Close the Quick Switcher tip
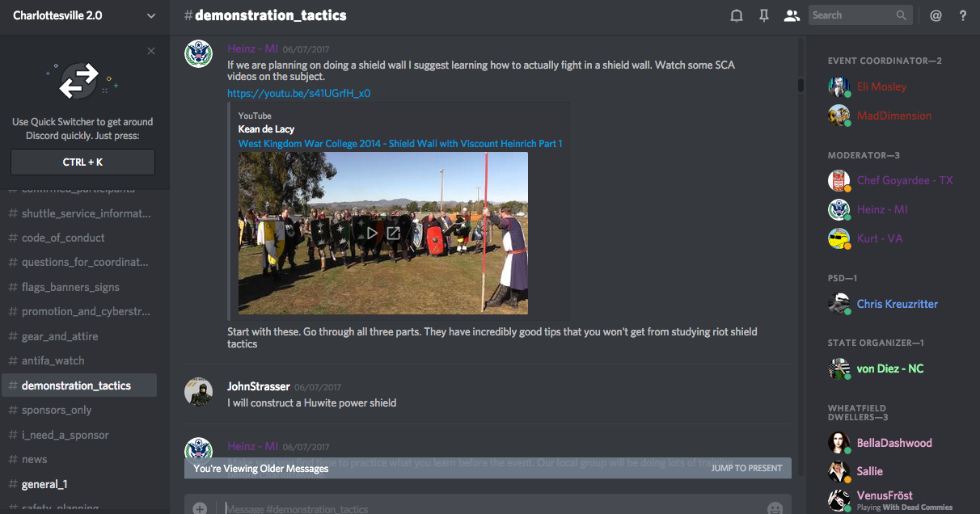This screenshot has height=514, width=980. click(151, 51)
